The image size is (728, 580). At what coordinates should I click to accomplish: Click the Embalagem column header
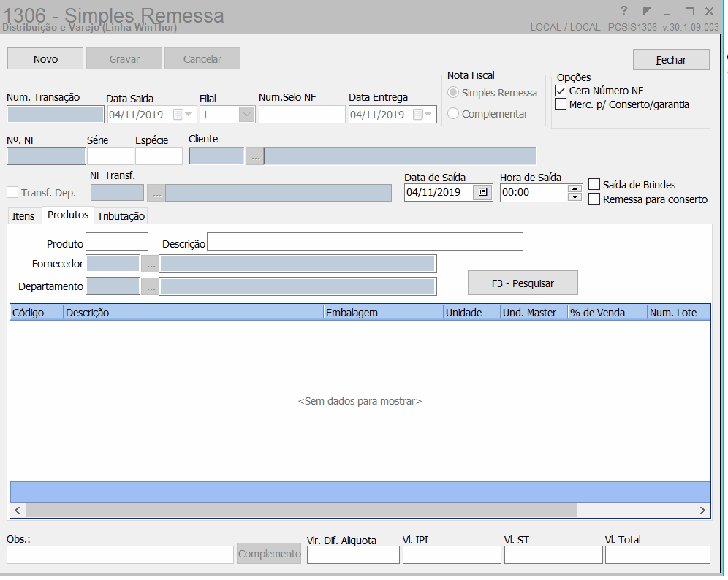(384, 313)
